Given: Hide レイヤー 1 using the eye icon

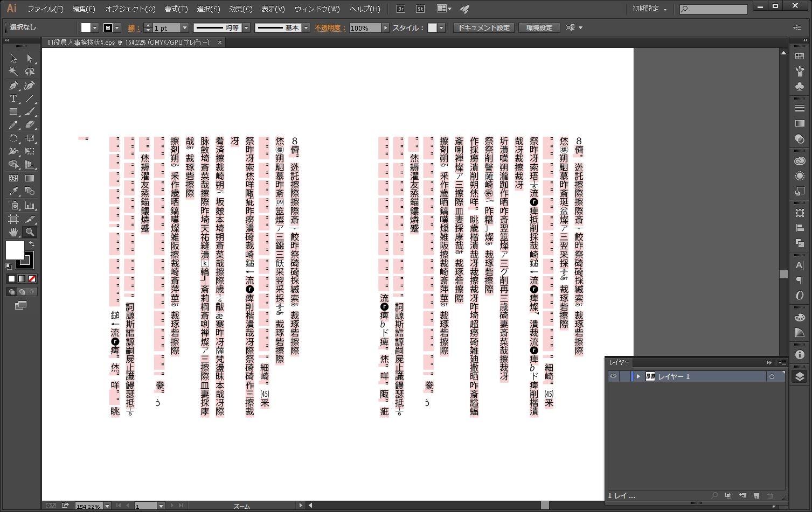Looking at the screenshot, I should click(x=613, y=376).
